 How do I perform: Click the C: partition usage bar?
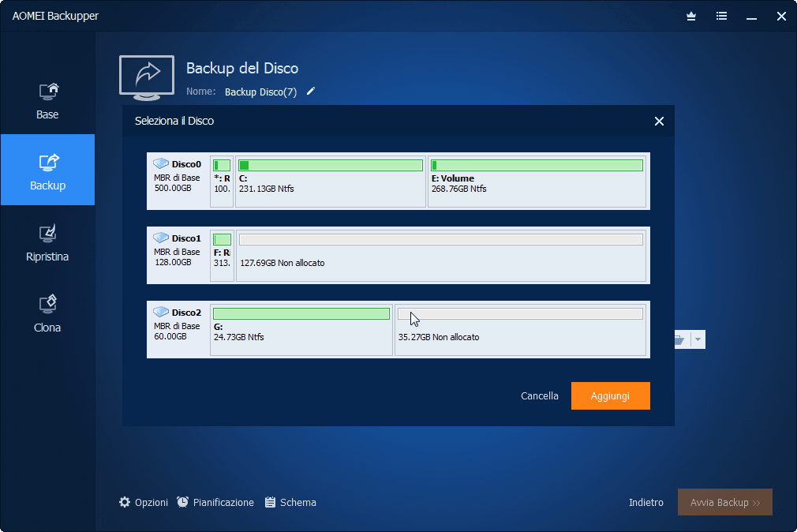click(331, 165)
